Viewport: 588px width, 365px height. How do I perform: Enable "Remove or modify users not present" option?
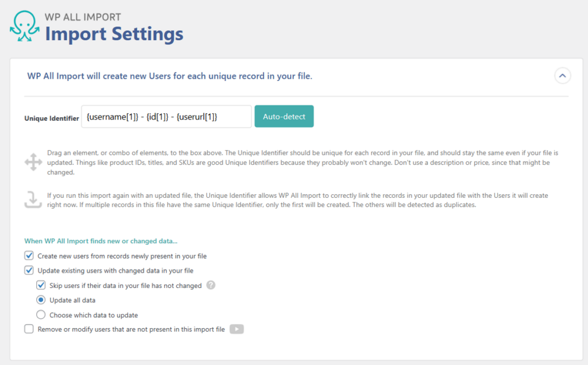click(x=29, y=329)
